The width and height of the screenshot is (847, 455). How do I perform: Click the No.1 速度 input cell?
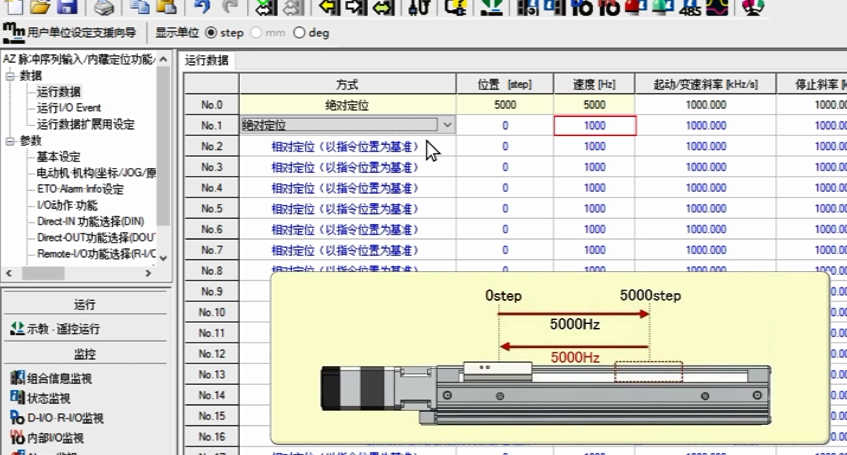coord(595,126)
